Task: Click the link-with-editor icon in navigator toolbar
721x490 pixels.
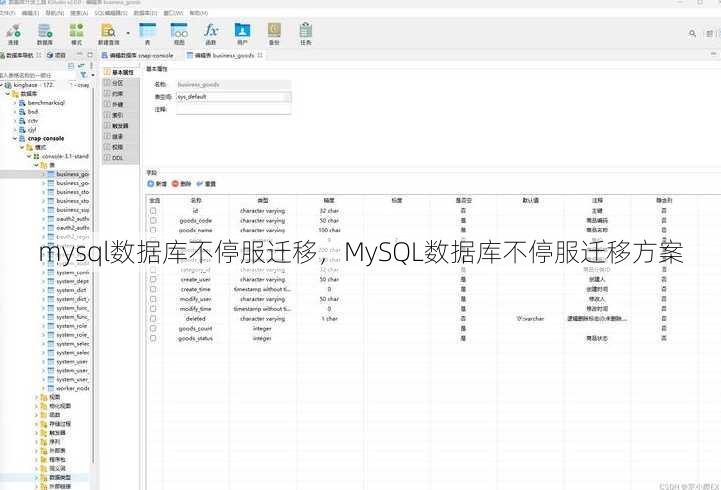Action: pos(81,66)
